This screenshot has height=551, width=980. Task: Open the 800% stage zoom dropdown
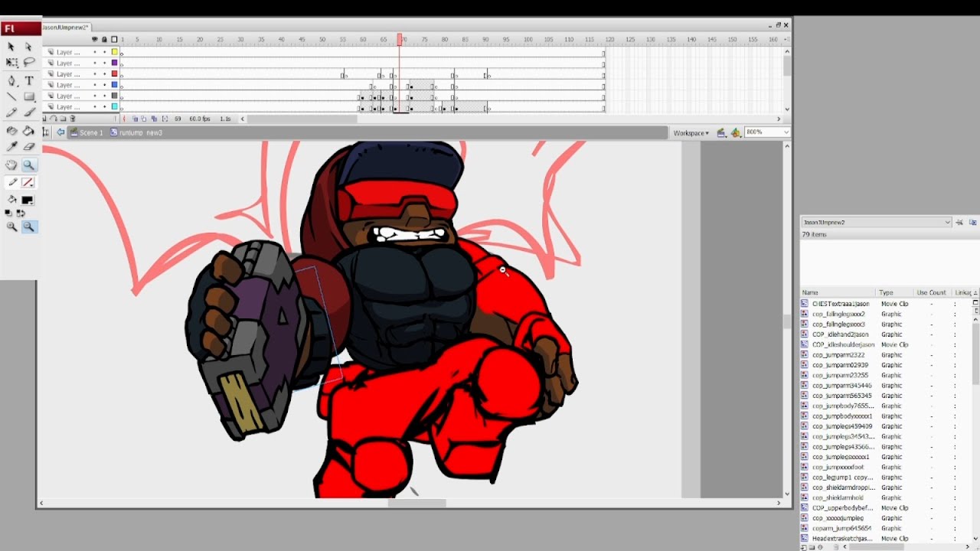tap(785, 132)
